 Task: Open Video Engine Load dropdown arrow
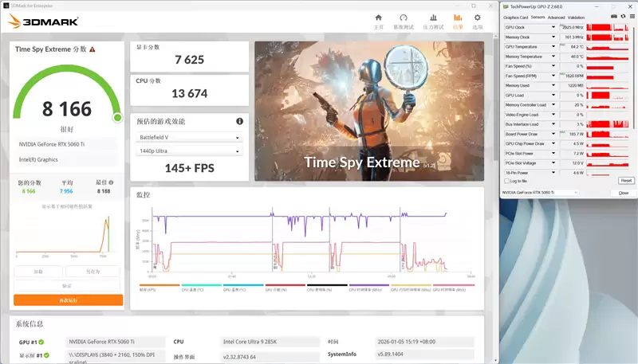click(553, 115)
